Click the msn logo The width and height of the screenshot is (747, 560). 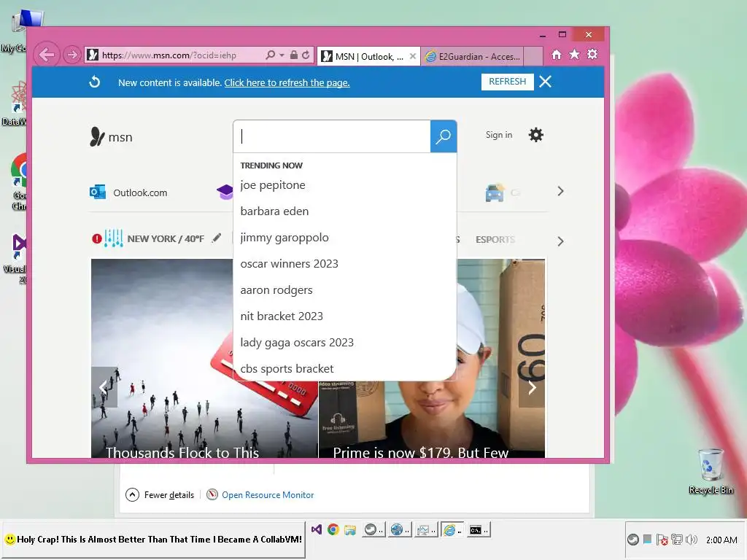[x=111, y=137]
